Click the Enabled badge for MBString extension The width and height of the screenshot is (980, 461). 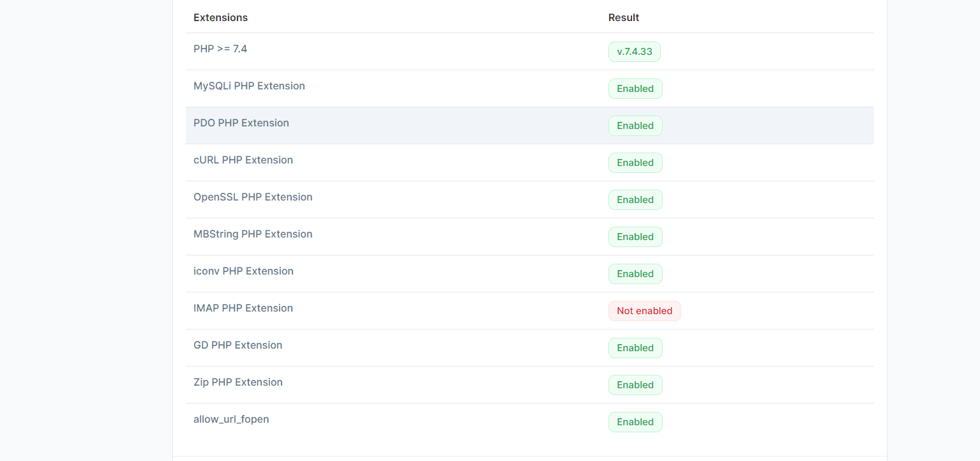click(635, 237)
